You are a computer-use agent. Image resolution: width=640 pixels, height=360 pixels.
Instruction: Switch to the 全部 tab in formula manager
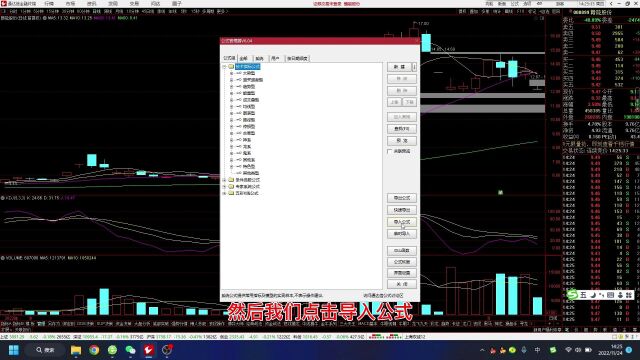[x=244, y=58]
